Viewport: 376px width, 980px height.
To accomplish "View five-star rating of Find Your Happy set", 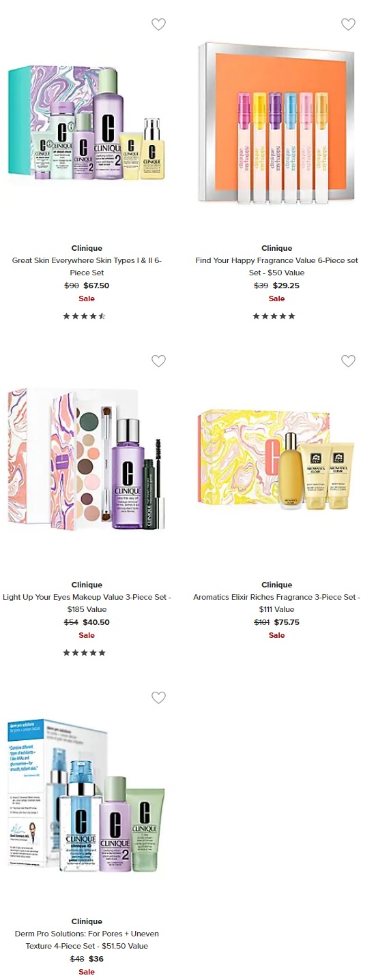I will (274, 316).
